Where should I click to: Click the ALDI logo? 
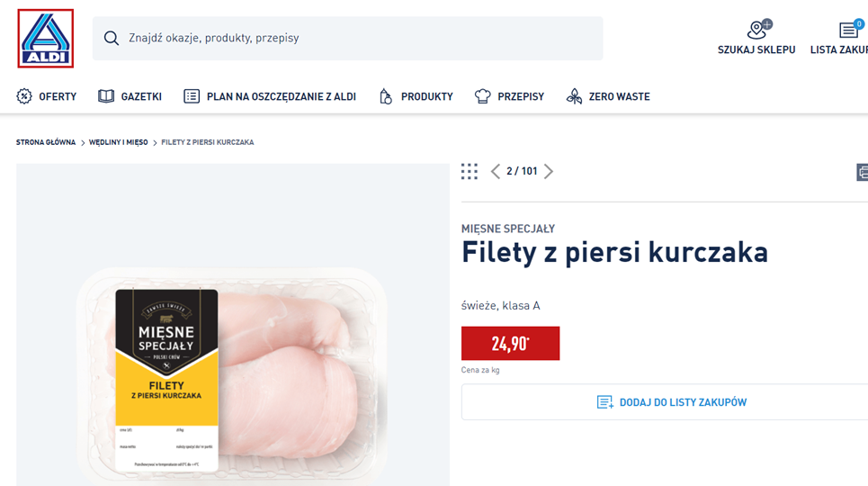click(x=45, y=39)
